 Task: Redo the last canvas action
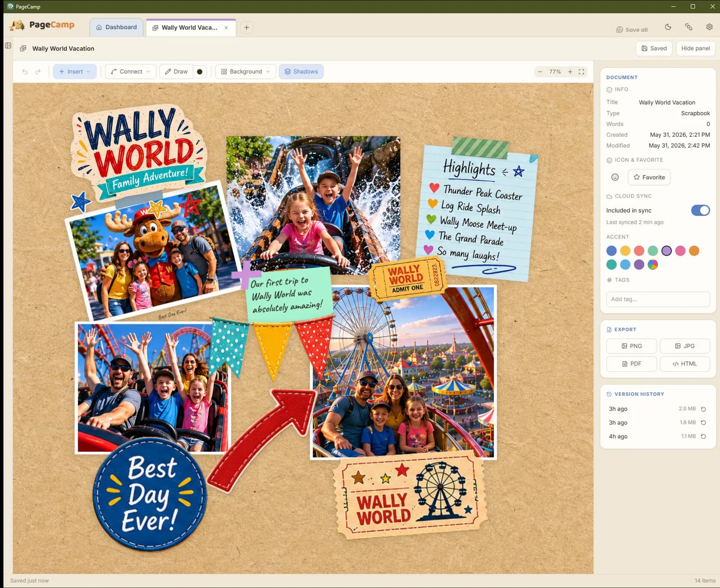click(38, 72)
